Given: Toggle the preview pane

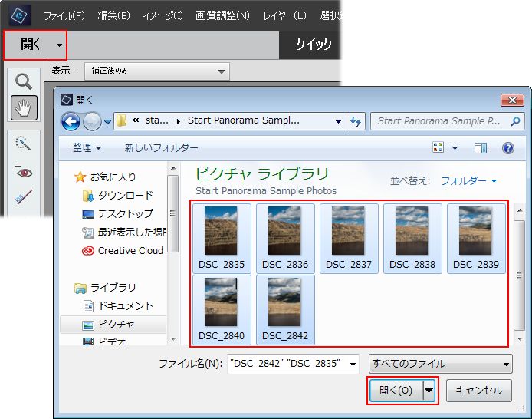Looking at the screenshot, I should click(x=481, y=148).
